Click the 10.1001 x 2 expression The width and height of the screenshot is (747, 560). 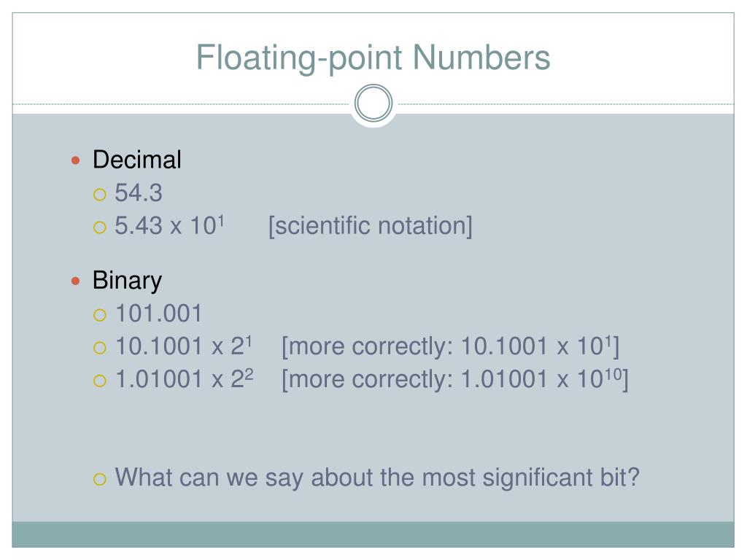(x=184, y=346)
